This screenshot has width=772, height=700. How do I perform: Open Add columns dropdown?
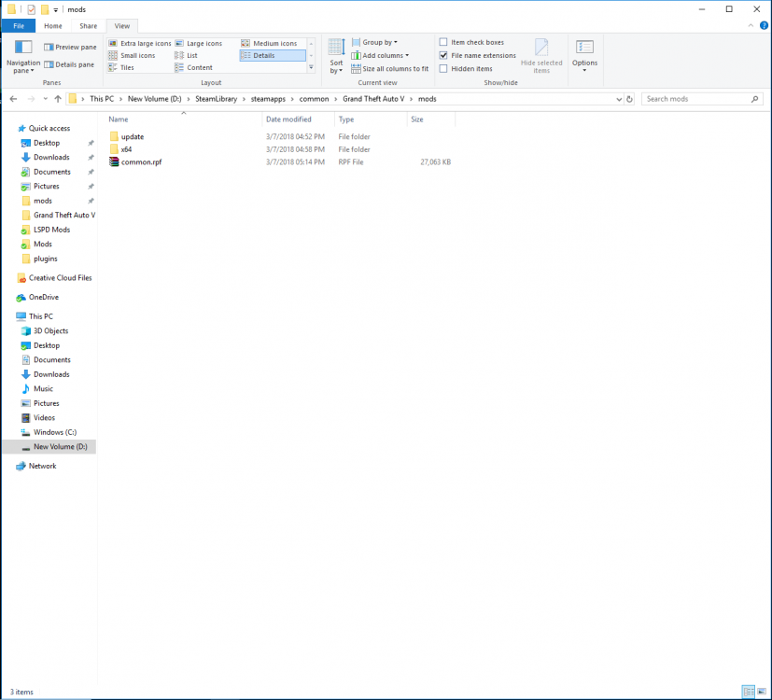point(380,56)
